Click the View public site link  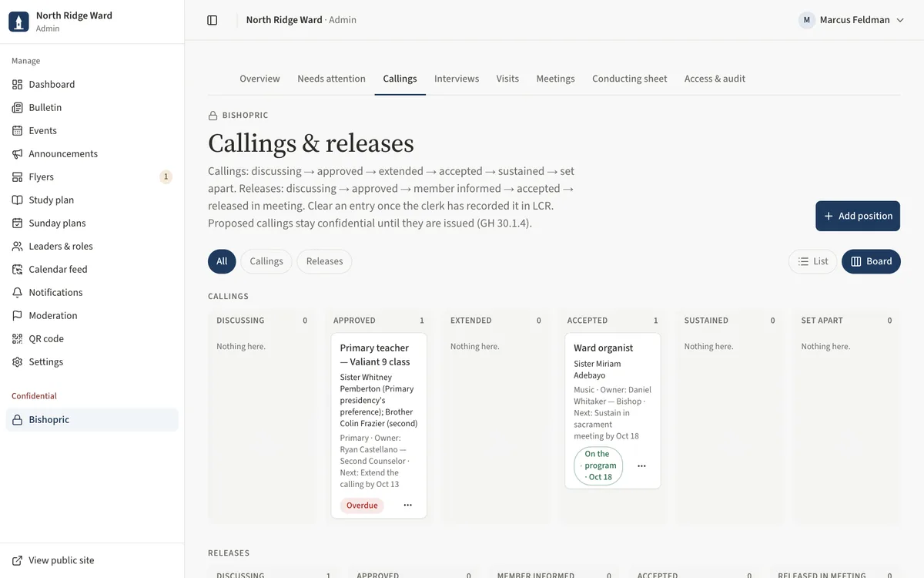92,560
